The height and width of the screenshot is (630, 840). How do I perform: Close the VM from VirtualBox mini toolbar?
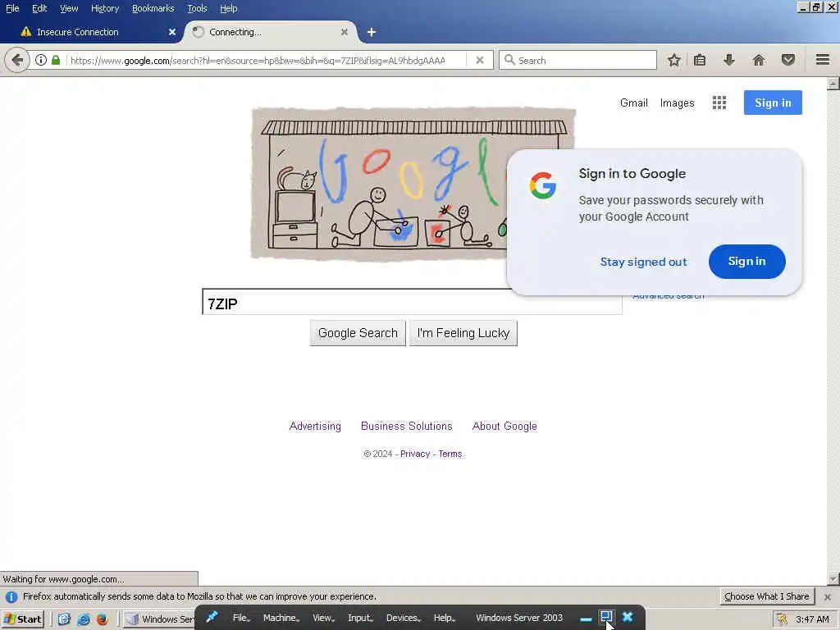628,617
